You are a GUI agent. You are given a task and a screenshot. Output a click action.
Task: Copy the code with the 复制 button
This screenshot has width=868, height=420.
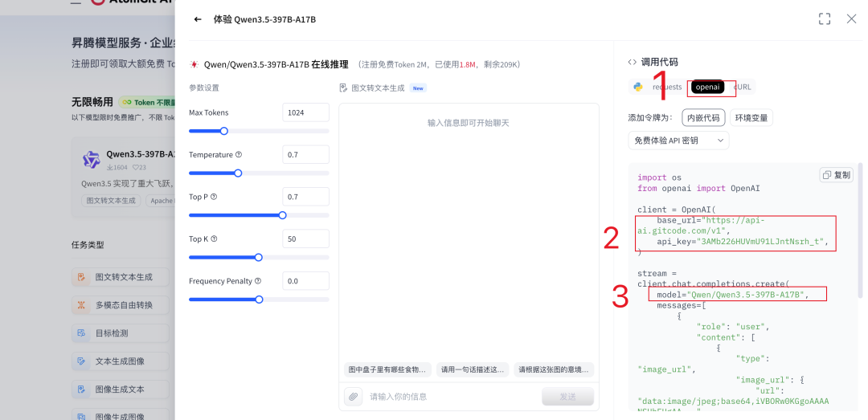(x=837, y=175)
